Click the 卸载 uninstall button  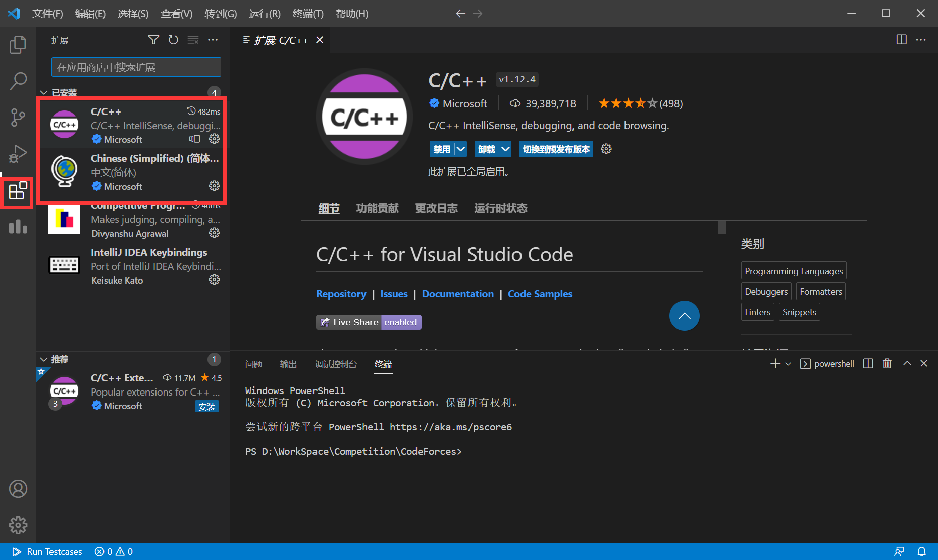[x=487, y=149]
